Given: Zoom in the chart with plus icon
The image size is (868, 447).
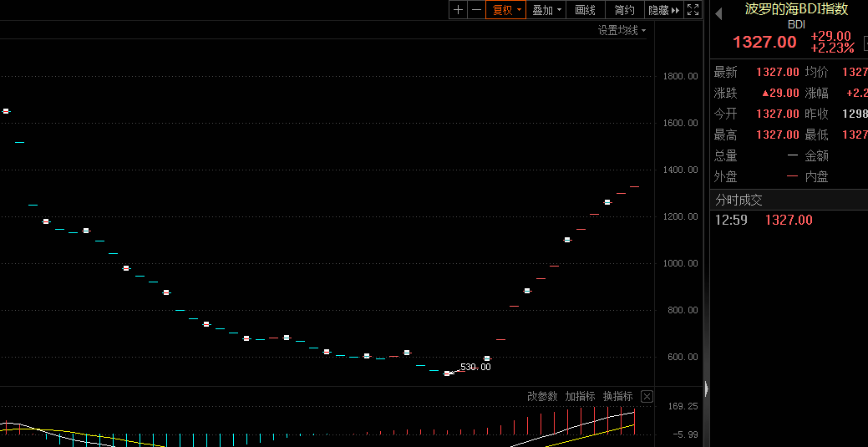Looking at the screenshot, I should tap(458, 10).
